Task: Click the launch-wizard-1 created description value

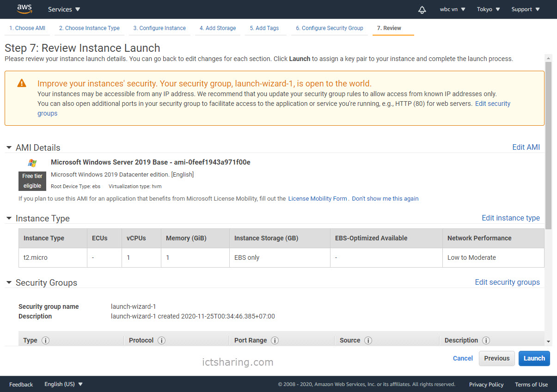Action: (x=193, y=316)
